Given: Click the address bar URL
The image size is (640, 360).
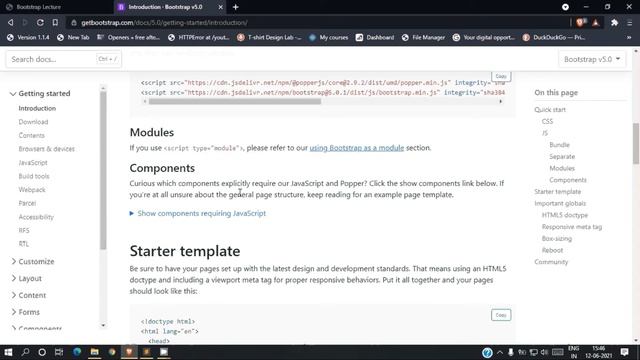Looking at the screenshot, I should pos(164,22).
